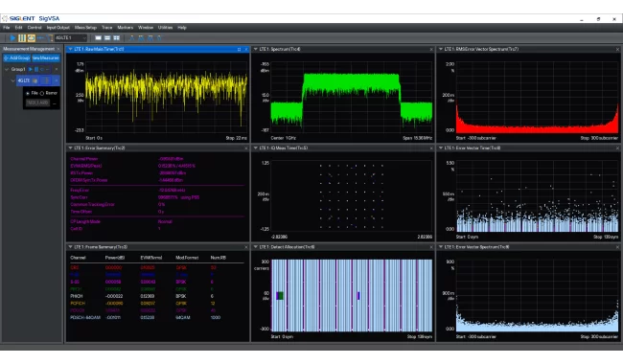The image size is (623, 364).
Task: Click the file path input field
Action: click(37, 102)
